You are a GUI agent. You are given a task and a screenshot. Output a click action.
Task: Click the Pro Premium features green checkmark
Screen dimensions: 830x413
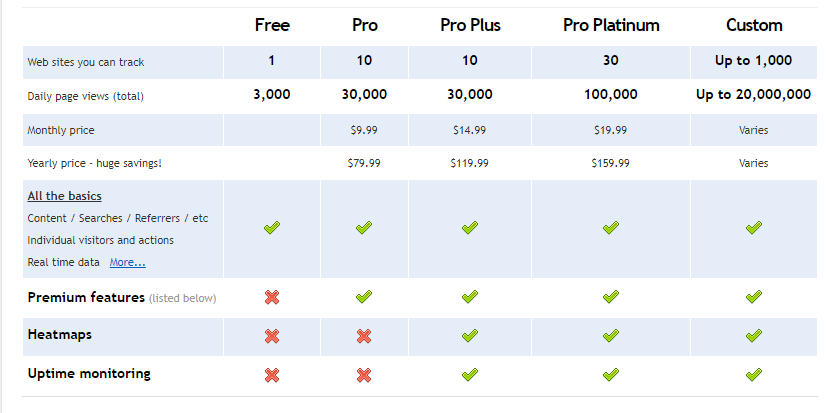pyautogui.click(x=364, y=297)
